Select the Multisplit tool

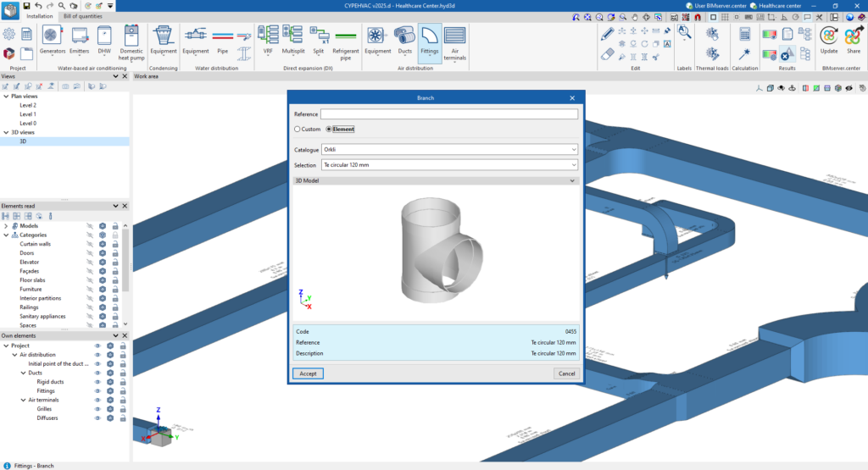(292, 41)
